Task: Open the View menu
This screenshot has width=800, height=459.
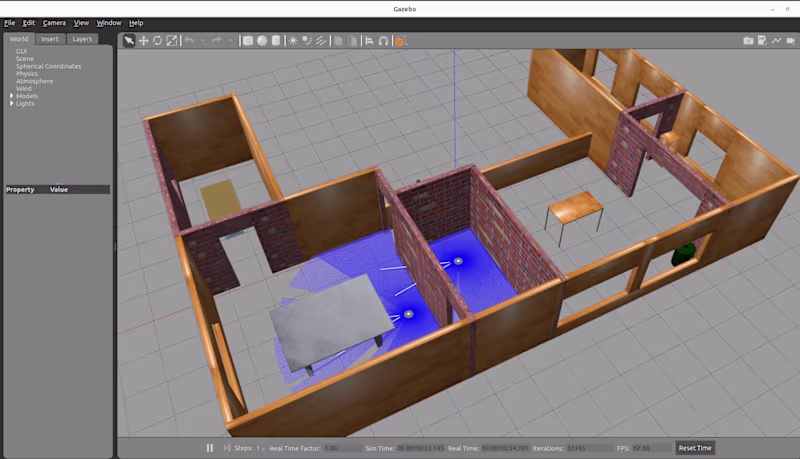Action: pyautogui.click(x=81, y=23)
